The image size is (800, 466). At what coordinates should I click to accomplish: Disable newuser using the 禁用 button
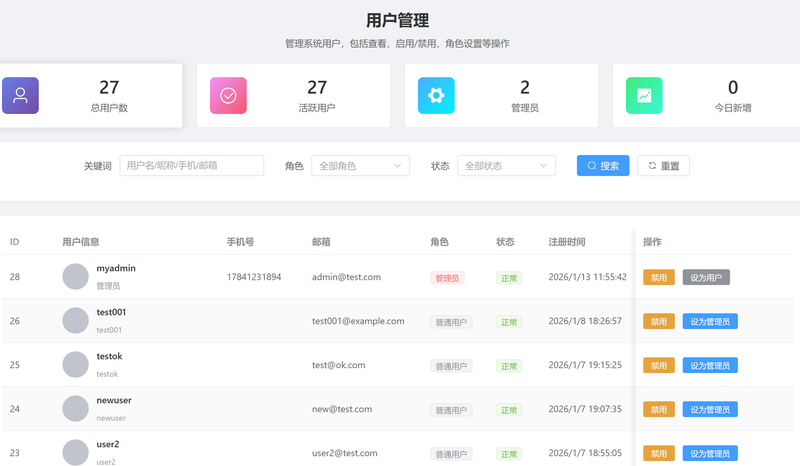(x=659, y=410)
